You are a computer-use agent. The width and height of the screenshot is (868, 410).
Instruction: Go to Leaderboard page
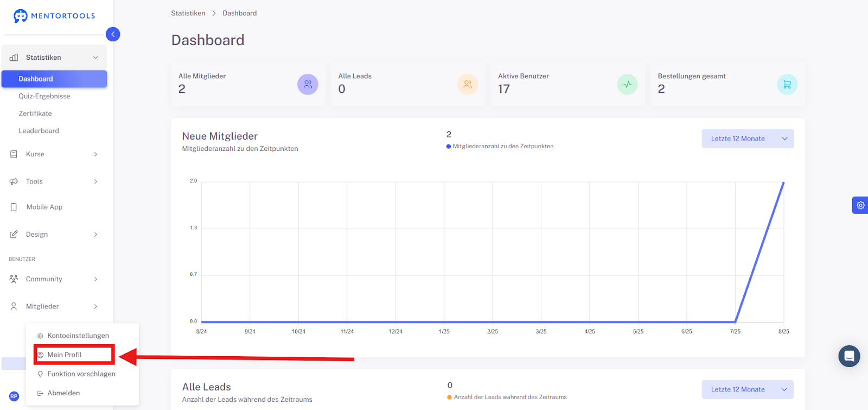[x=39, y=131]
